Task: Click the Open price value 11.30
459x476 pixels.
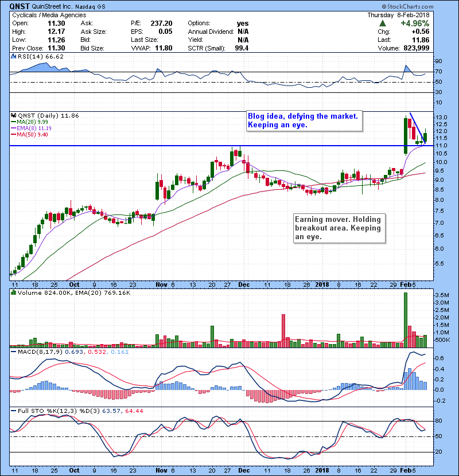Action: coord(56,24)
